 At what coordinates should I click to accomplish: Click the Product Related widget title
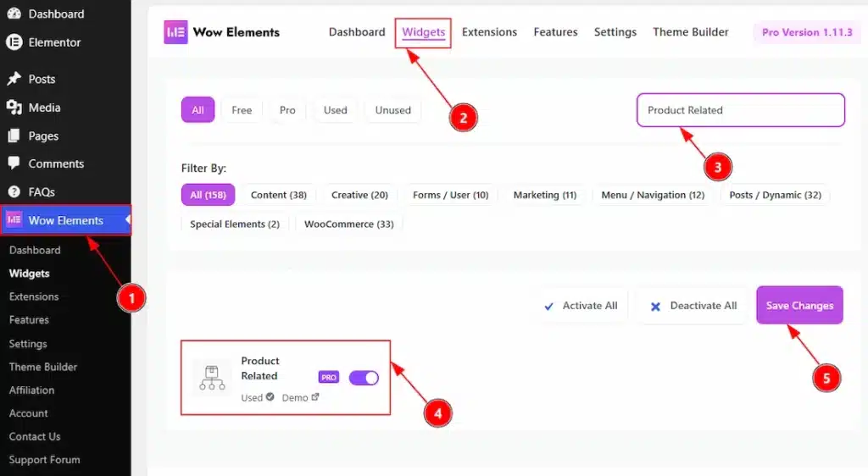(x=260, y=368)
